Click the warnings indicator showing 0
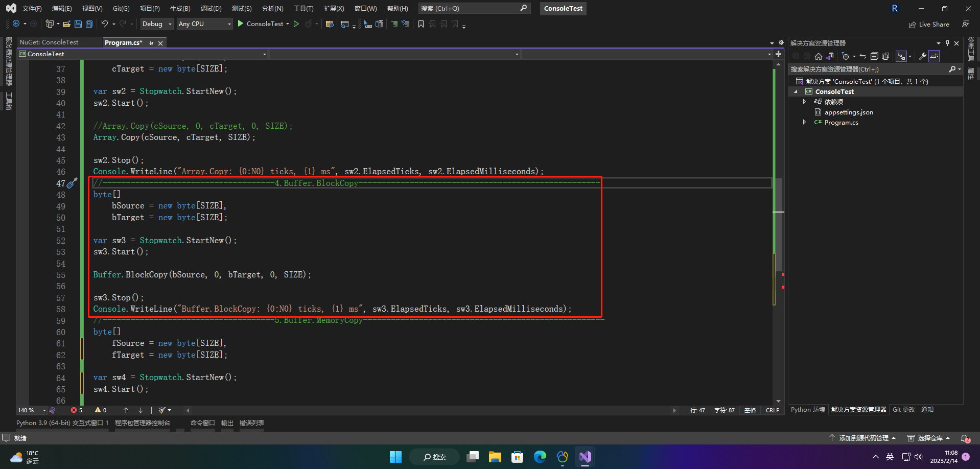 101,410
